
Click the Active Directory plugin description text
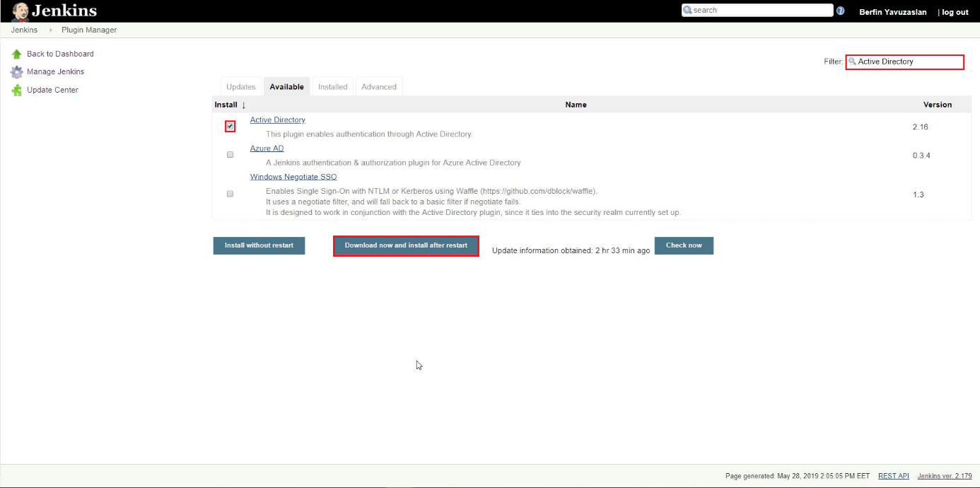coord(369,134)
